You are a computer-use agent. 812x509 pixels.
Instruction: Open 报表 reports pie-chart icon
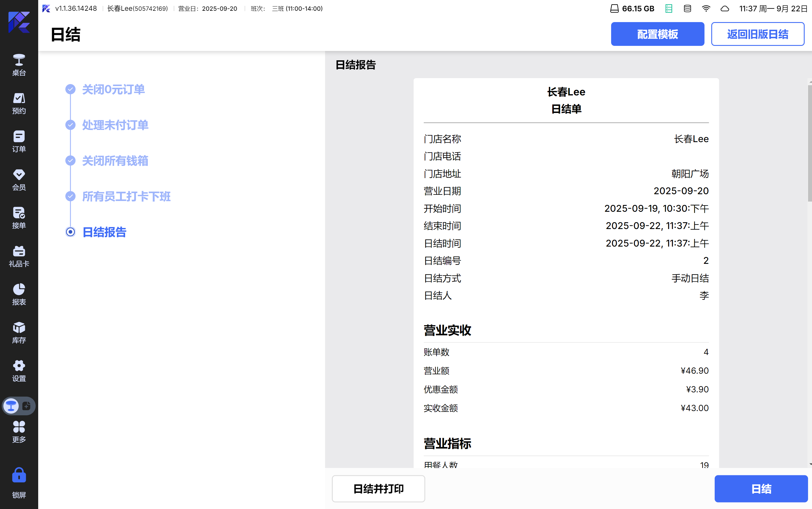[x=19, y=294]
